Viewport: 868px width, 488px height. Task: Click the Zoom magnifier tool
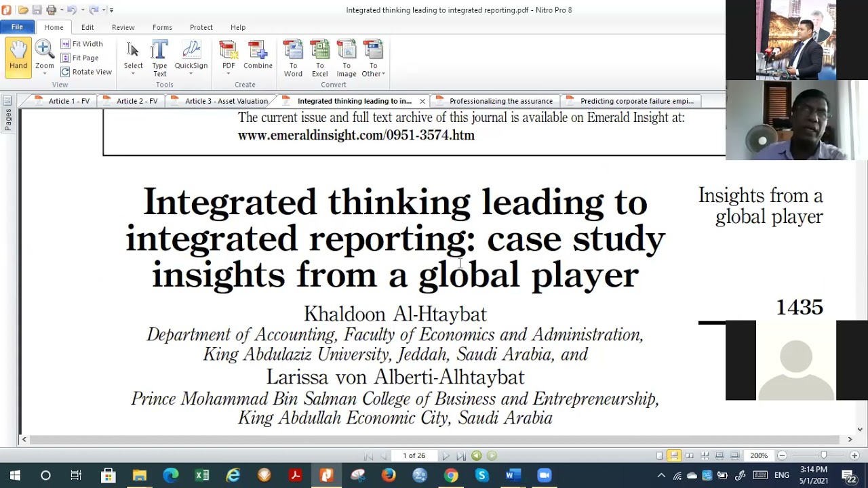click(x=45, y=57)
